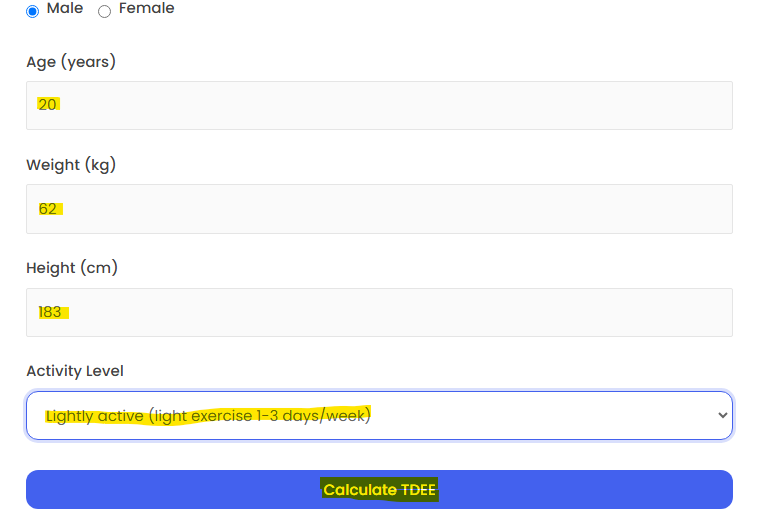758x513 pixels.
Task: Open the Lightly active dropdown
Action: point(379,415)
